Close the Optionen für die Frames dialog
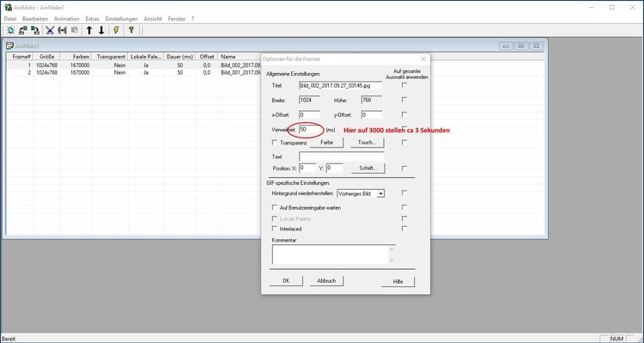The image size is (644, 343). [423, 59]
